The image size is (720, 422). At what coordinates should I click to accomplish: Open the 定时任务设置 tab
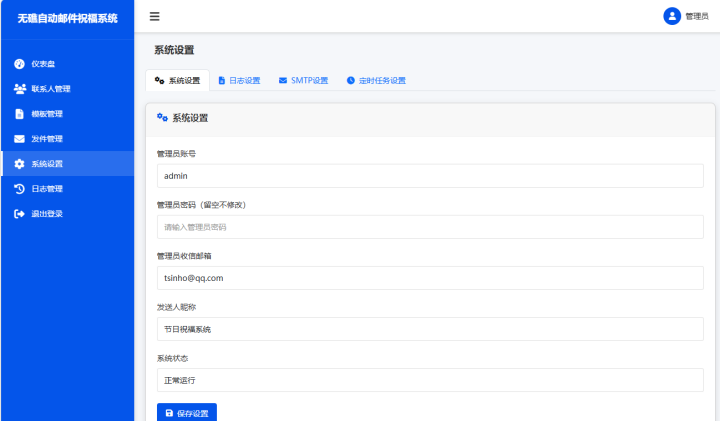pyautogui.click(x=376, y=80)
